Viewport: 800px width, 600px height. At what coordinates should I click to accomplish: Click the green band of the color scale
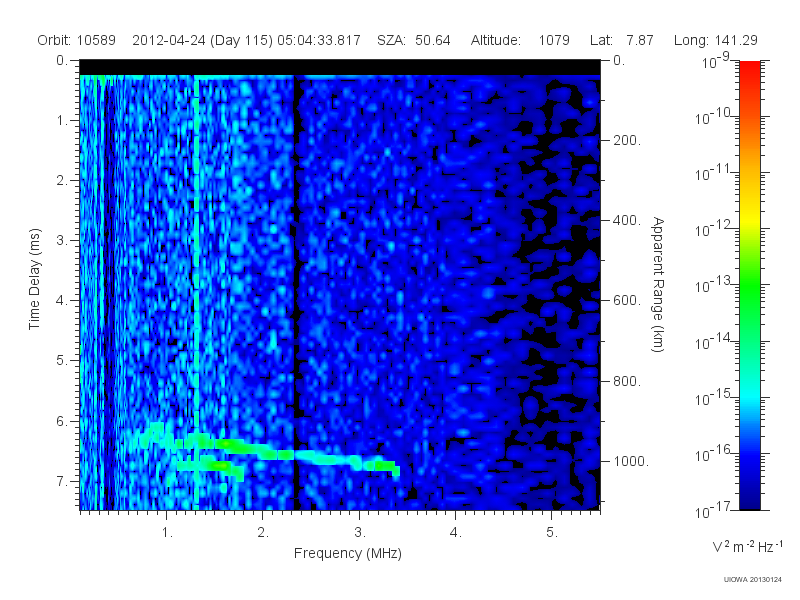tap(749, 296)
